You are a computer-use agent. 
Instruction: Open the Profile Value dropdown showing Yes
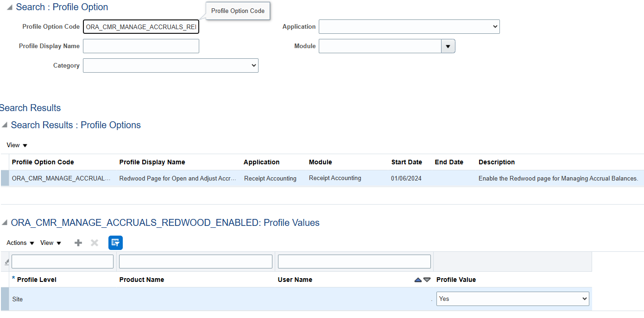point(513,299)
